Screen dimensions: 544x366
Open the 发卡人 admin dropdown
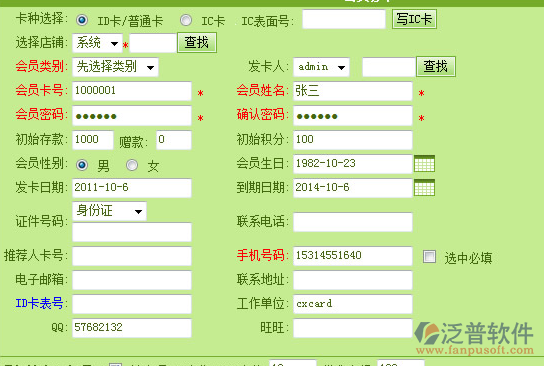point(321,67)
